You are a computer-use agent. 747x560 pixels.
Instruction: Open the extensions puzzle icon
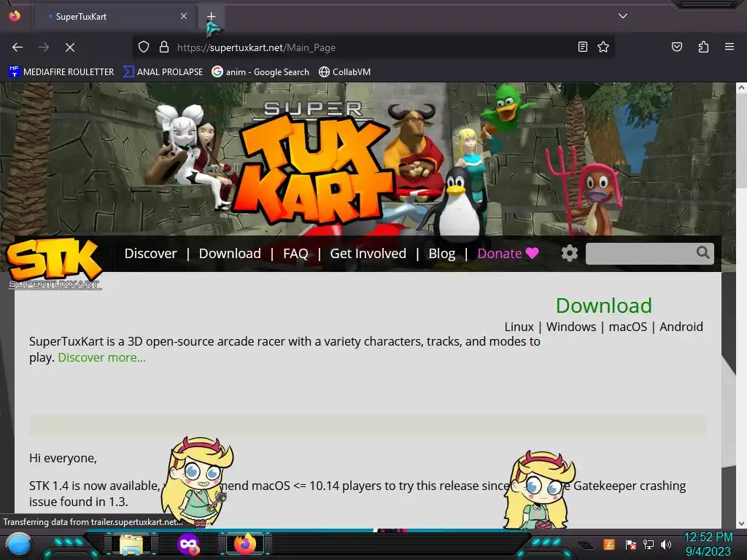click(x=703, y=47)
